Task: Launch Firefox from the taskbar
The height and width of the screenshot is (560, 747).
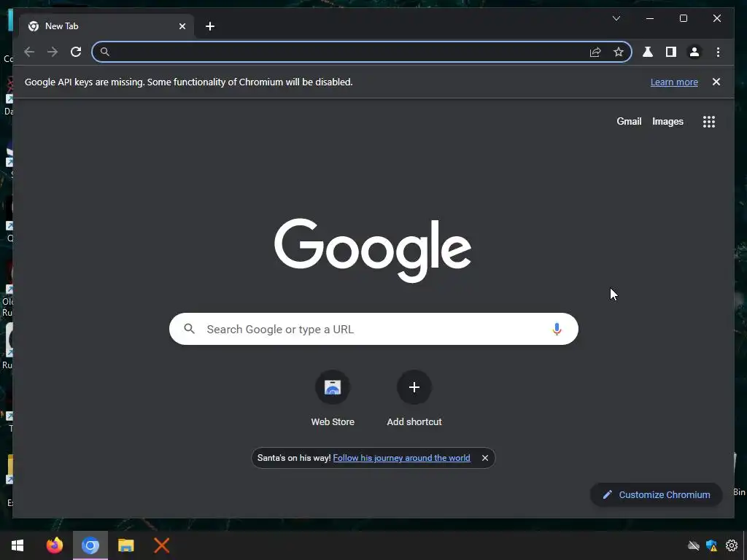Action: point(54,545)
